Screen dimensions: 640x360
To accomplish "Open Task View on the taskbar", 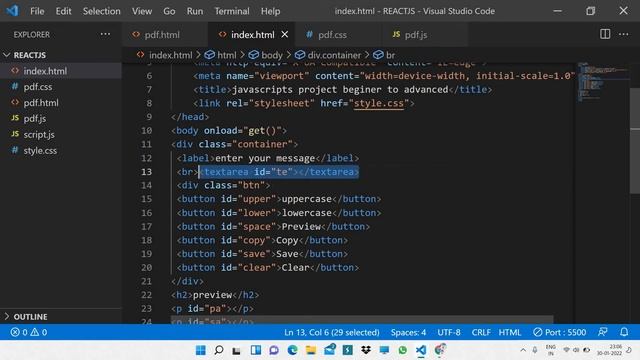I will tap(237, 350).
